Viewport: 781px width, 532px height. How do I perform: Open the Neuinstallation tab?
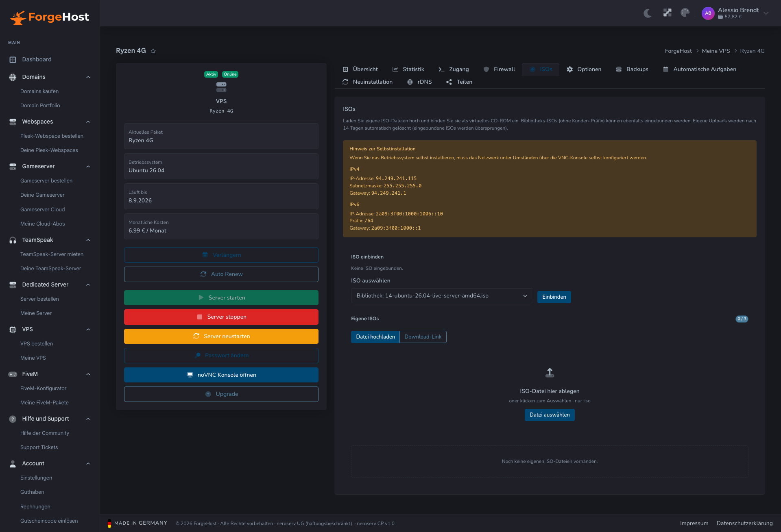(367, 82)
